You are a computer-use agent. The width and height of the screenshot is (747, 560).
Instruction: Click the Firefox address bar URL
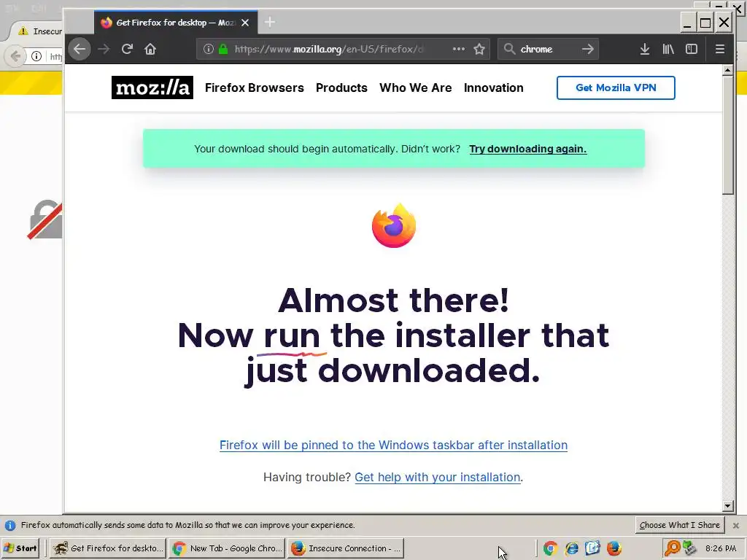329,49
